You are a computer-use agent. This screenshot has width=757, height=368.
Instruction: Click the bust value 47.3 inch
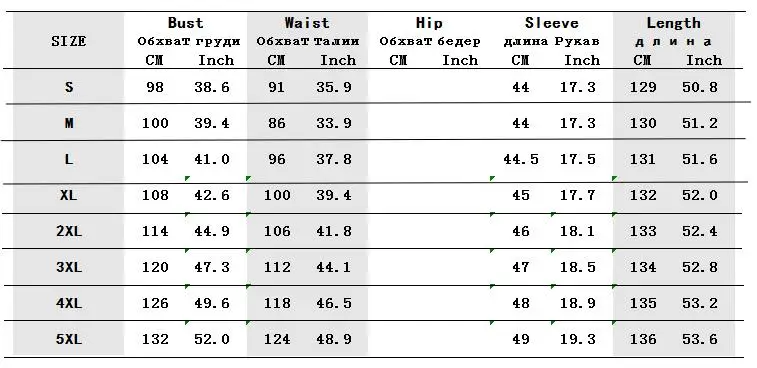(212, 267)
